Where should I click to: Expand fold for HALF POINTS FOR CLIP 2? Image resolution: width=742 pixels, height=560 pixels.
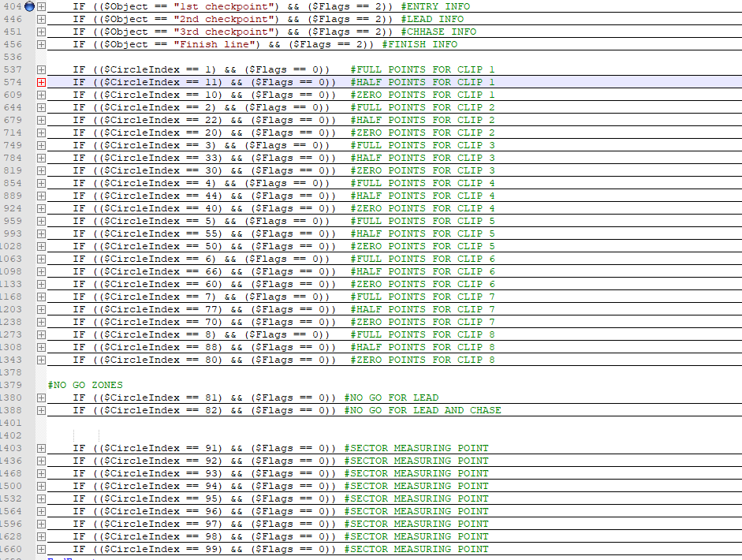41,120
